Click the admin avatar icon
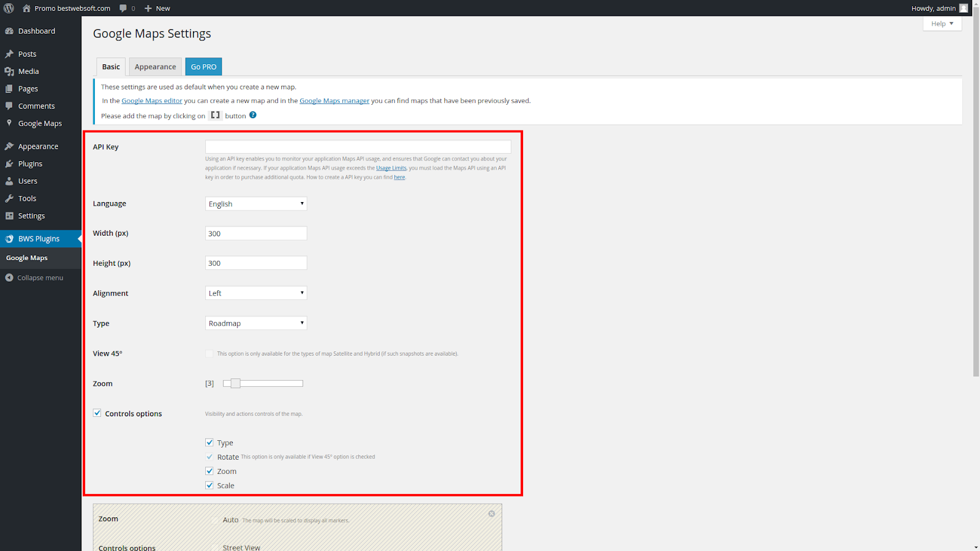 click(963, 8)
